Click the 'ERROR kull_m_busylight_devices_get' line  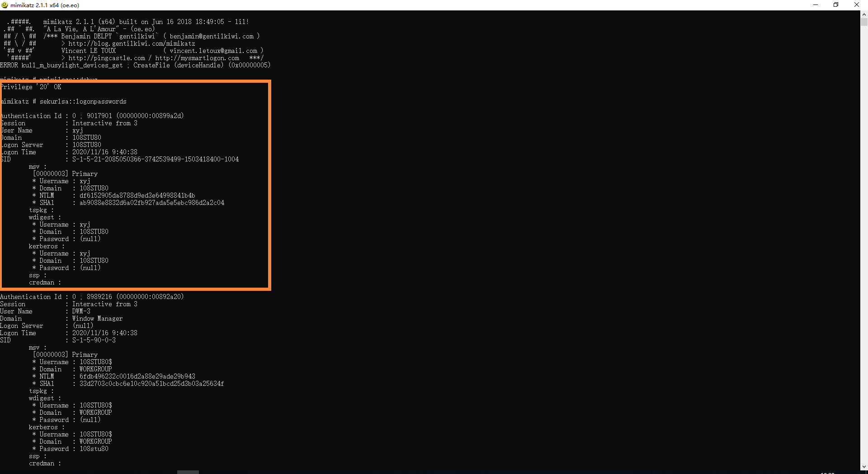pyautogui.click(x=135, y=65)
